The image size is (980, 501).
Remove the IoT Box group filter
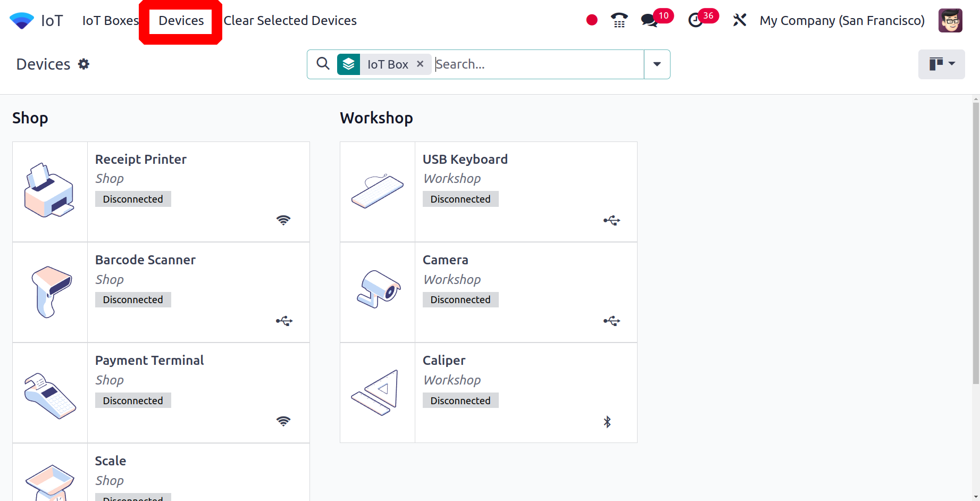pyautogui.click(x=420, y=64)
